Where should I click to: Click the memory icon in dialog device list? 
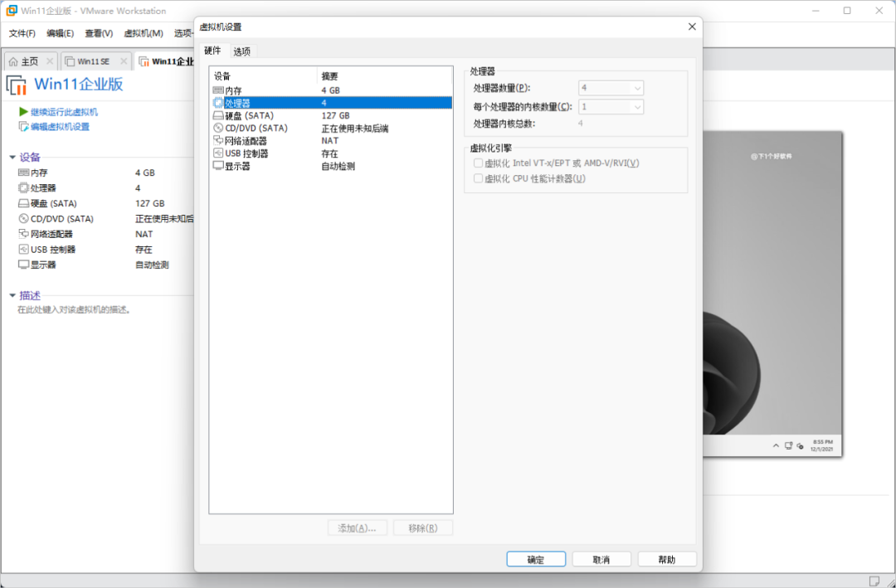[x=218, y=90]
